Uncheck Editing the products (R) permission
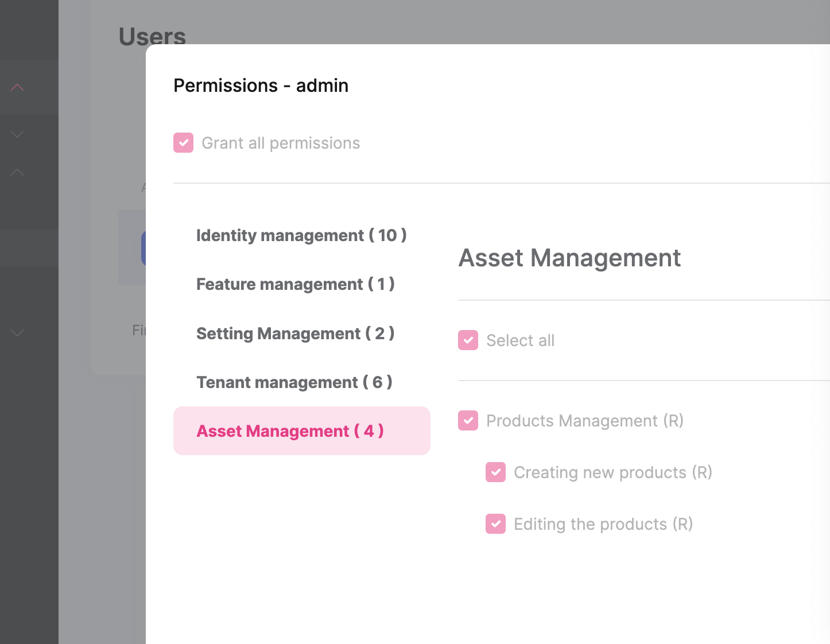The height and width of the screenshot is (644, 830). (495, 523)
